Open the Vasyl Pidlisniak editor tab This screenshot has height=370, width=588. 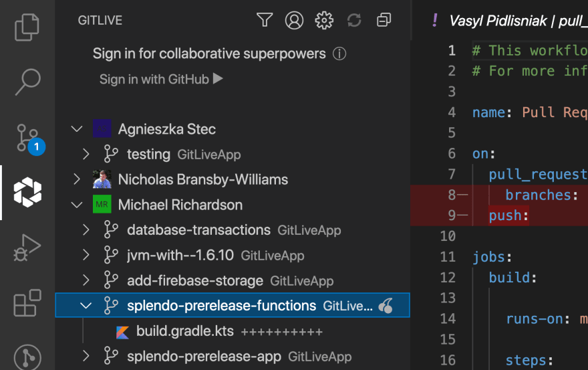(x=510, y=21)
